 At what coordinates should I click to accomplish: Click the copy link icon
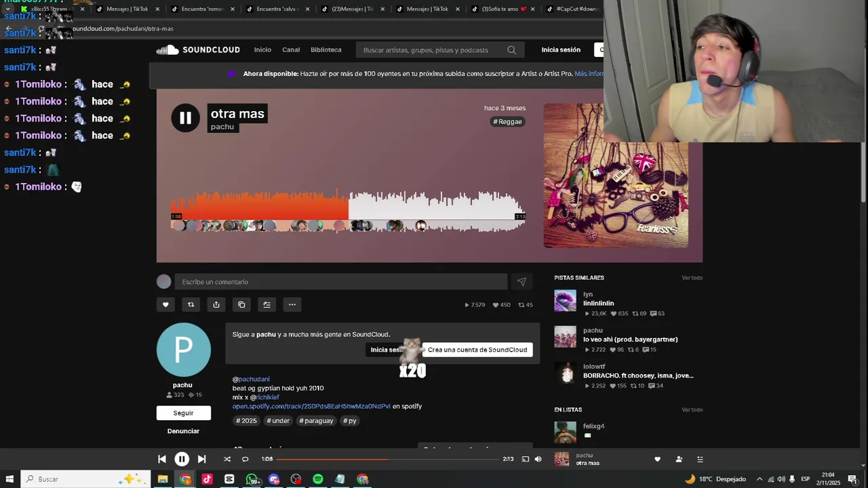[241, 304]
